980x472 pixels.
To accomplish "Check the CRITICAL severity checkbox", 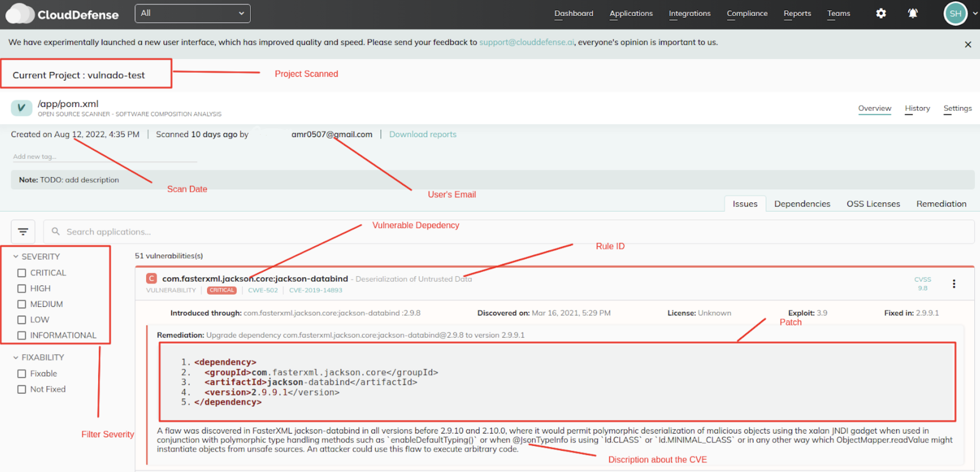I will pos(22,273).
